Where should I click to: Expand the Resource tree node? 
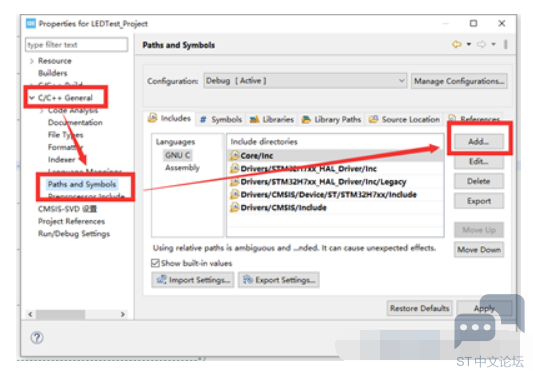pyautogui.click(x=32, y=61)
